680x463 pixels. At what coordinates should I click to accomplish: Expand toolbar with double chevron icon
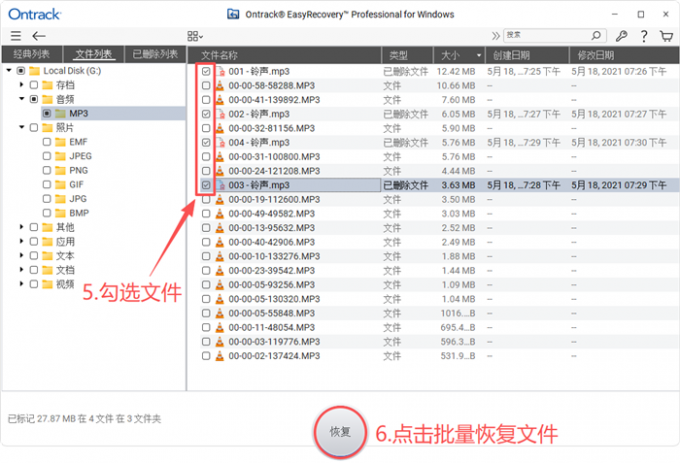(495, 36)
